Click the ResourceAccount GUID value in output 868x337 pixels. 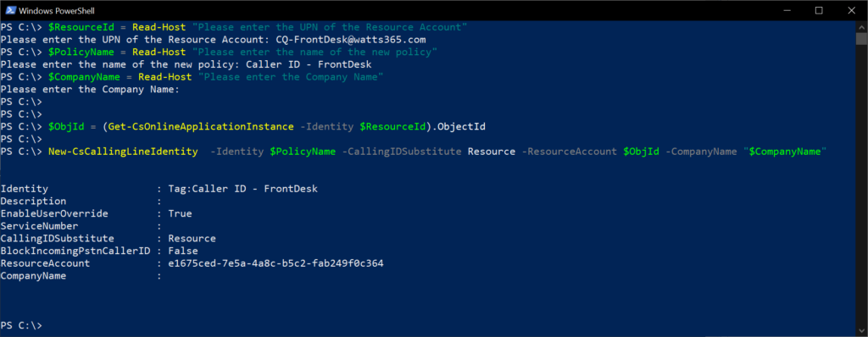click(275, 262)
